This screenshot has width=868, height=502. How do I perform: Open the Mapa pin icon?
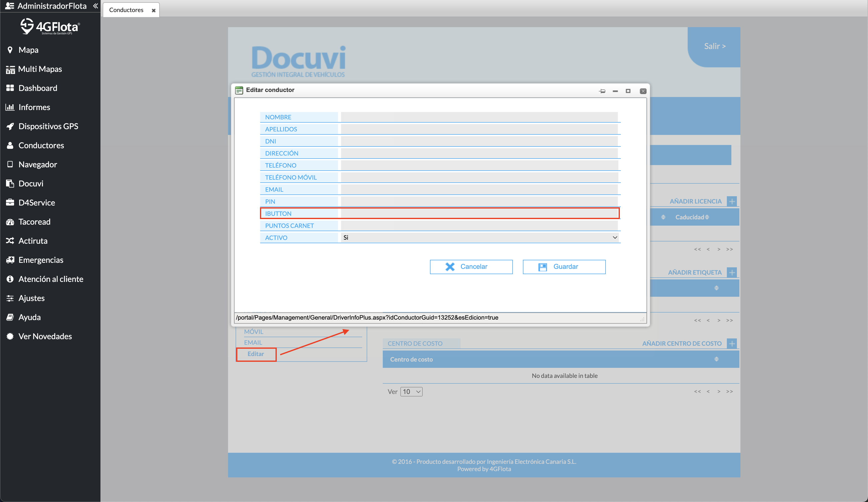coord(10,50)
